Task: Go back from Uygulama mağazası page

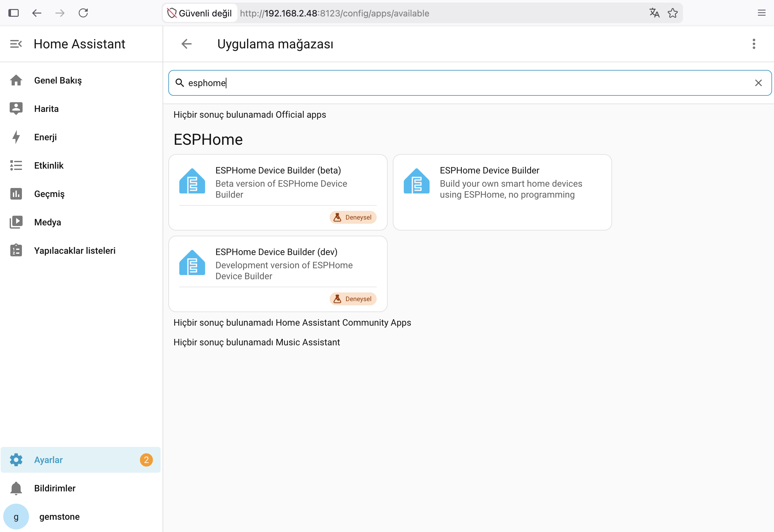Action: pyautogui.click(x=187, y=44)
